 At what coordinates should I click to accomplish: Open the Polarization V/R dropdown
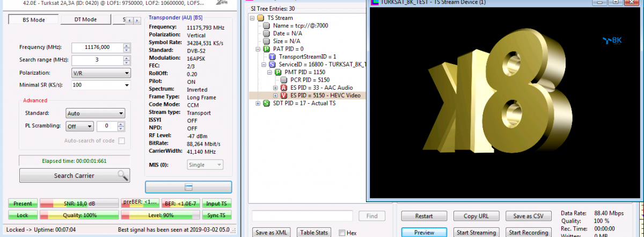click(x=101, y=73)
